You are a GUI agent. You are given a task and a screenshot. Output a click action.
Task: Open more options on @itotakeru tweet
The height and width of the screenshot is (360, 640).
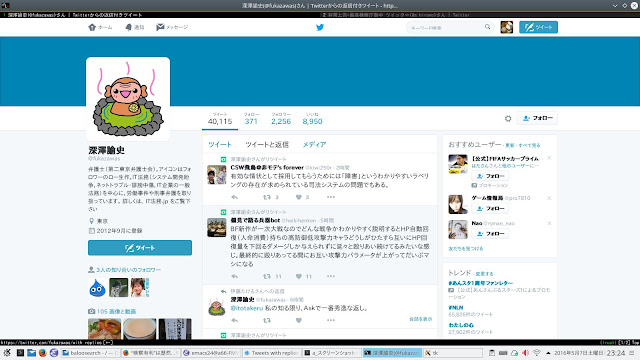click(x=331, y=320)
